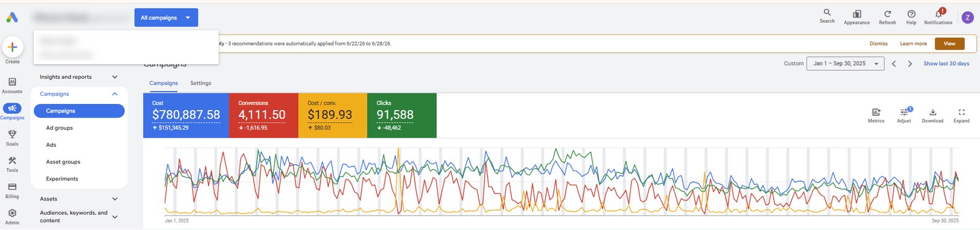Select the Campaigns tab
The height and width of the screenshot is (230, 980).
pyautogui.click(x=164, y=83)
